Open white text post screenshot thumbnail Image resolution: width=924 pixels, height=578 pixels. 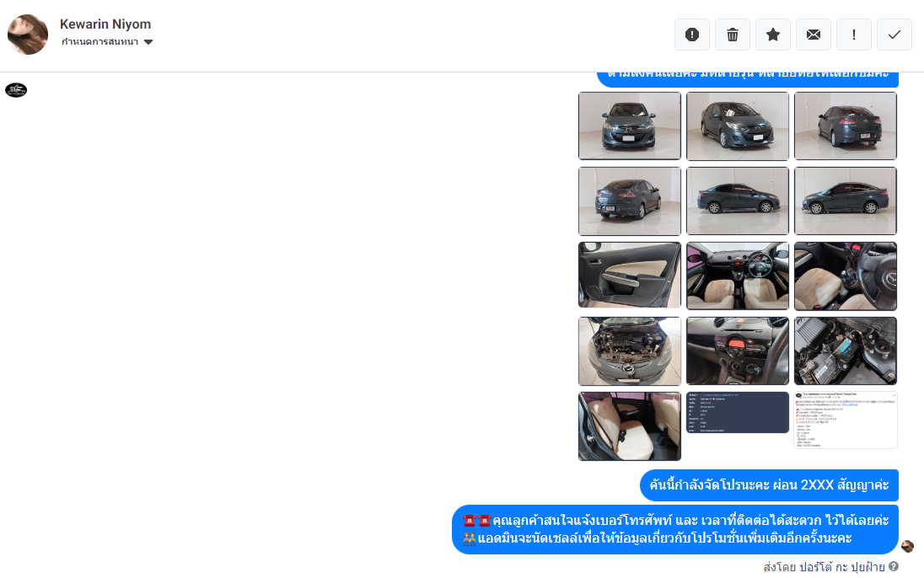click(846, 420)
